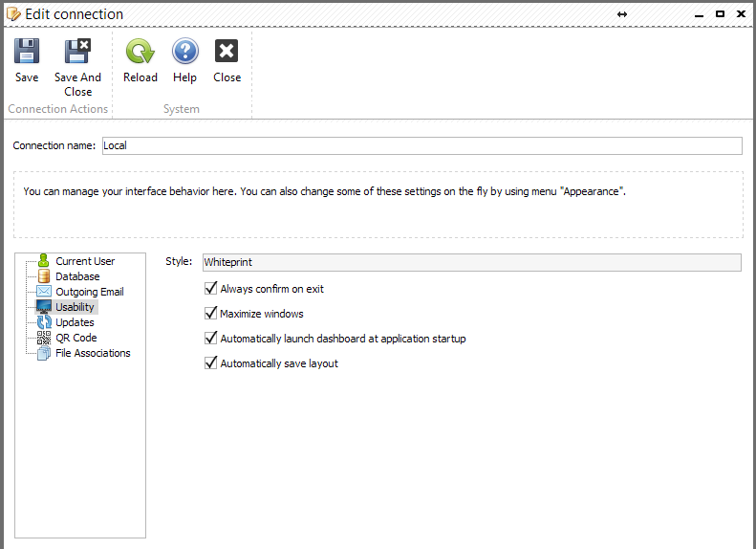Click into the Connection name field
The height and width of the screenshot is (549, 756).
[x=421, y=145]
